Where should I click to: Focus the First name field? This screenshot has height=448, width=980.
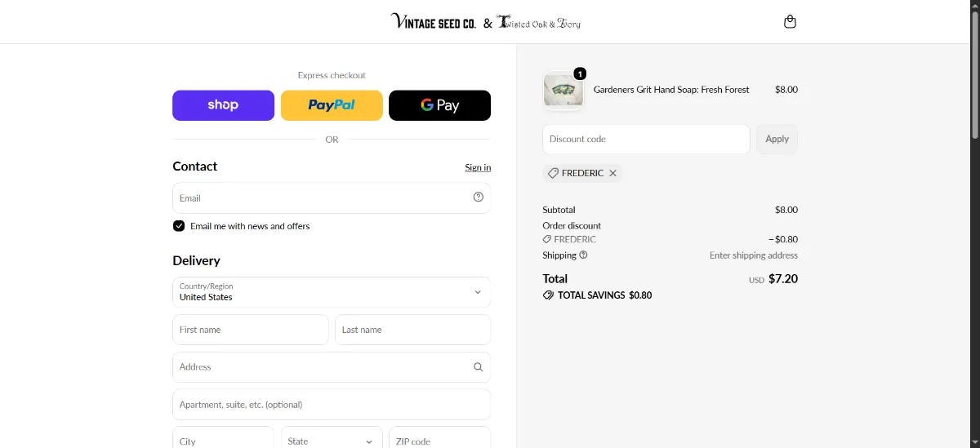click(x=251, y=330)
